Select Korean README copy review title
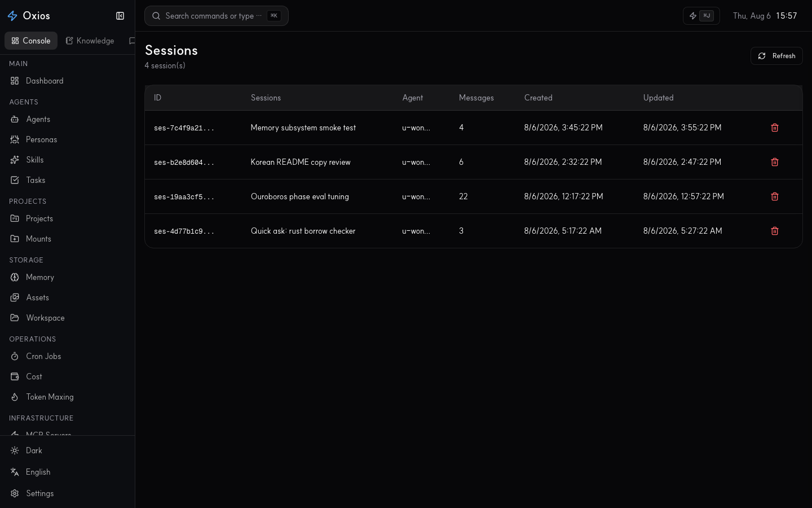The height and width of the screenshot is (508, 812). tap(301, 162)
